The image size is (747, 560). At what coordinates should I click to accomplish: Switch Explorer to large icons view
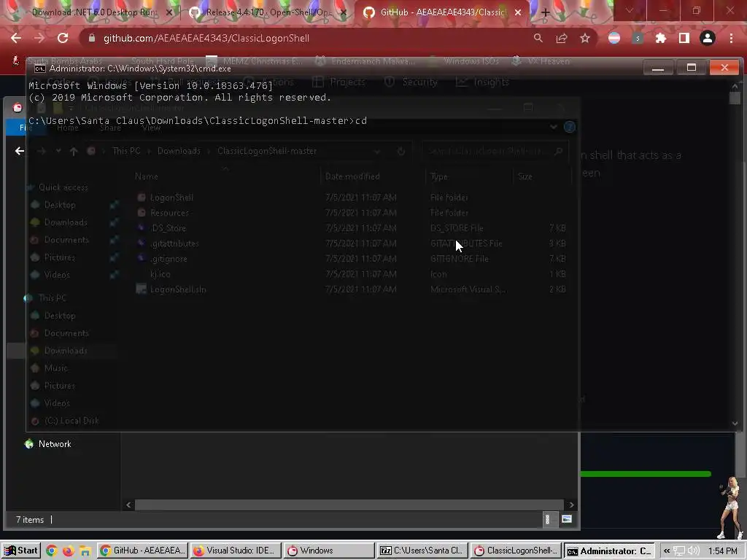[x=566, y=519]
